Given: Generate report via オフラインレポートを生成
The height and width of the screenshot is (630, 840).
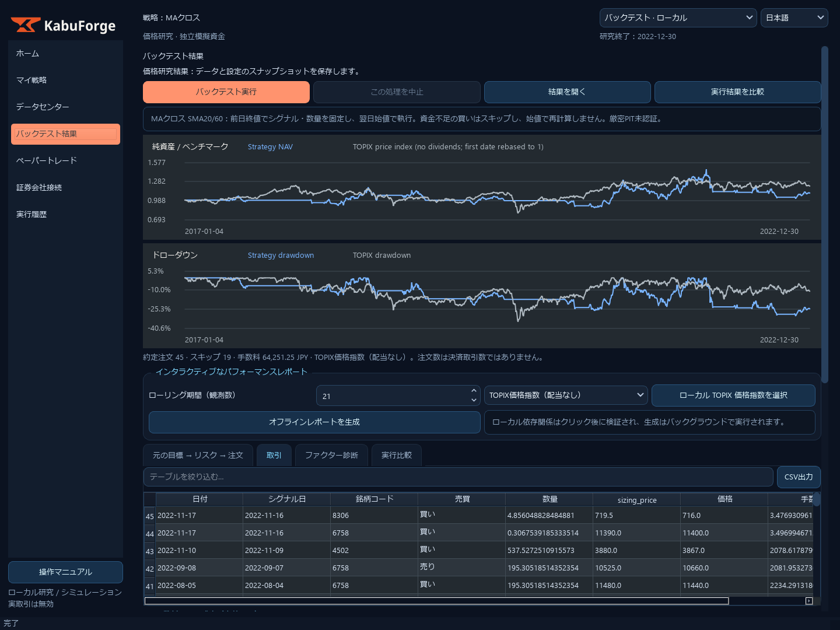Looking at the screenshot, I should click(314, 422).
